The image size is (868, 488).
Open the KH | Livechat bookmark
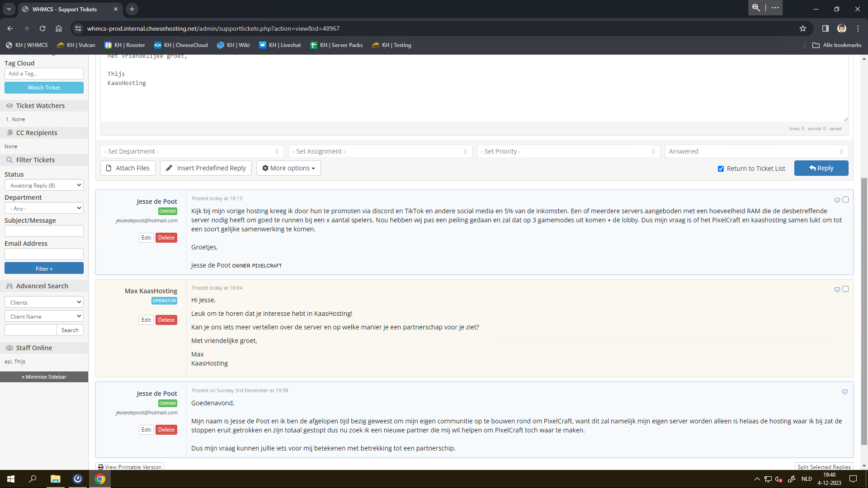click(280, 45)
